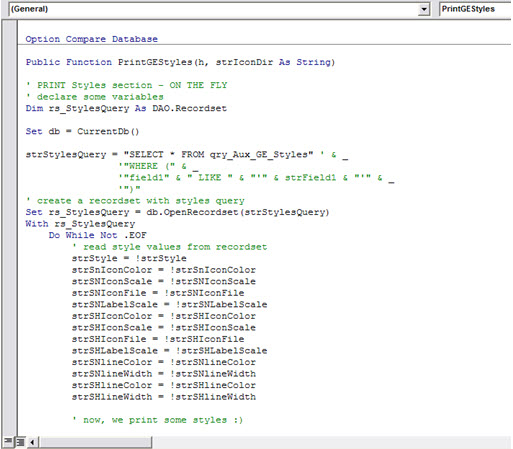Open the (General) object dropdown arrow
This screenshot has height=449, width=513.
(x=424, y=9)
